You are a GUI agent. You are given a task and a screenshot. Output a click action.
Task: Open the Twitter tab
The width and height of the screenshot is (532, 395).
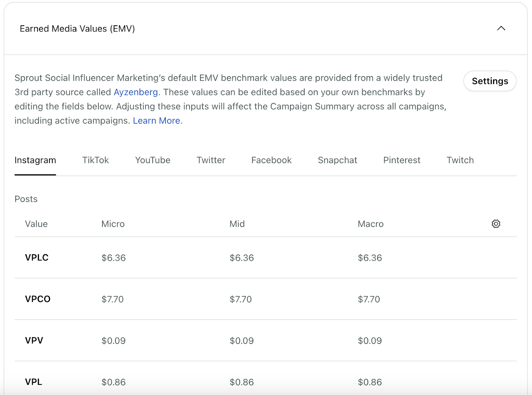[211, 160]
